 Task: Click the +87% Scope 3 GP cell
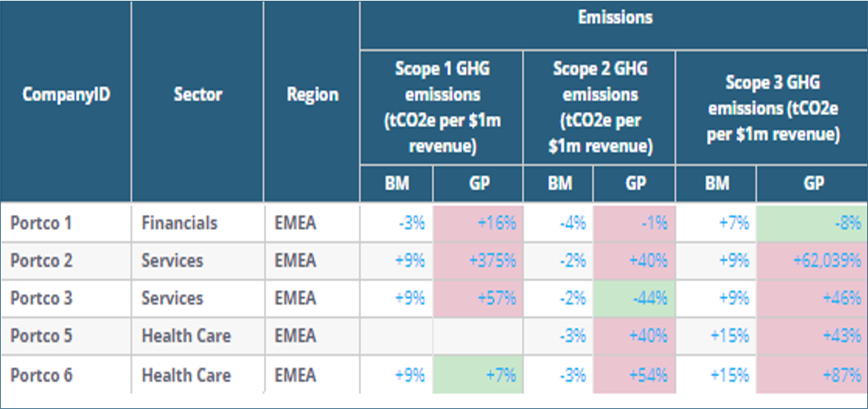click(x=812, y=375)
